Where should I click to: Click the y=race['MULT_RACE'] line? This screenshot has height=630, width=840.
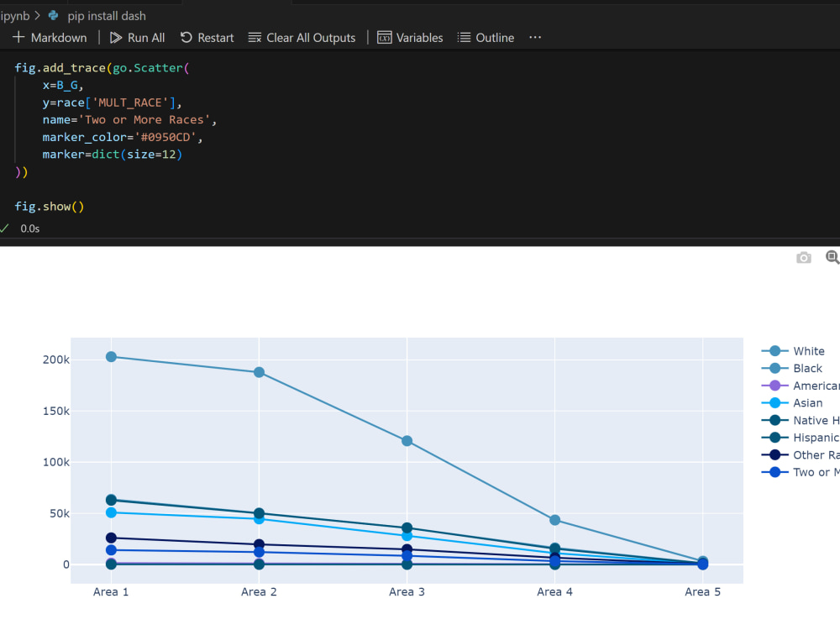click(112, 102)
